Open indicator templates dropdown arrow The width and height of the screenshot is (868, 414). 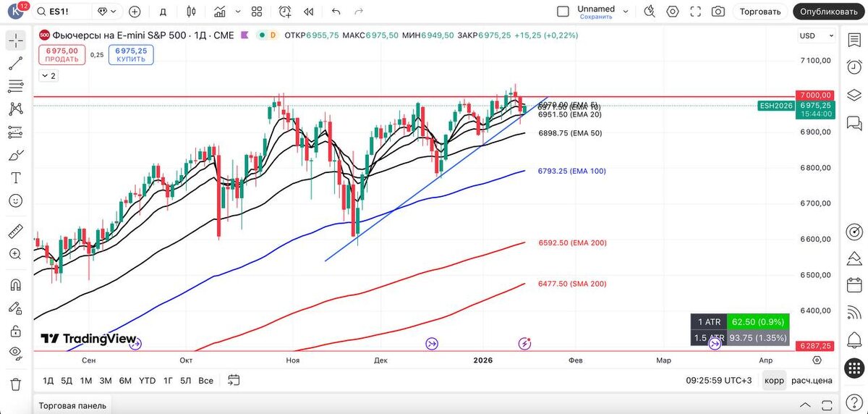pyautogui.click(x=239, y=12)
